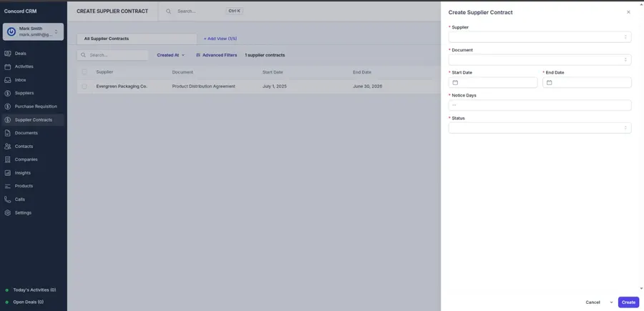
Task: Open Settings gear in sidebar
Action: [7, 212]
